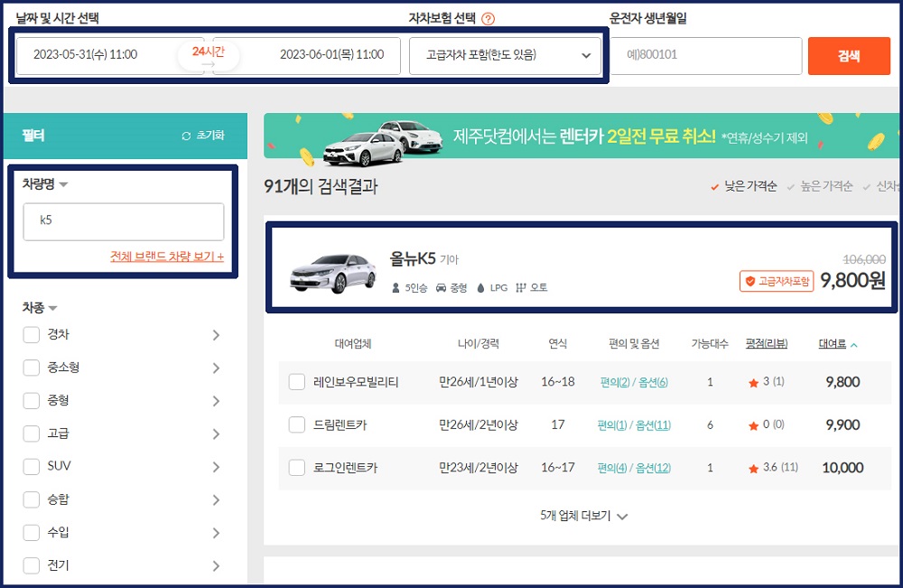This screenshot has height=588, width=903.
Task: Check the 수입 car type checkbox
Action: click(31, 532)
